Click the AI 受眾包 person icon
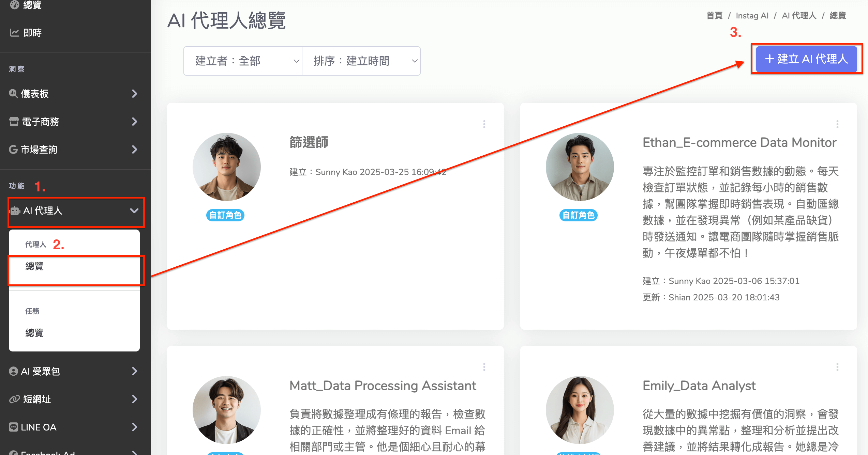The width and height of the screenshot is (868, 455). click(13, 371)
